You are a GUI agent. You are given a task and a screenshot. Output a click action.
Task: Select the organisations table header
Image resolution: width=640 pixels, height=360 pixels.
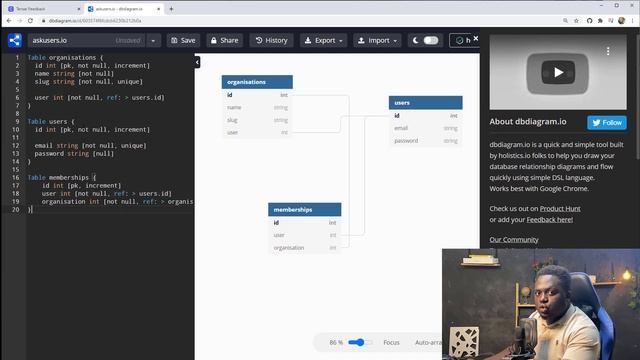(257, 82)
